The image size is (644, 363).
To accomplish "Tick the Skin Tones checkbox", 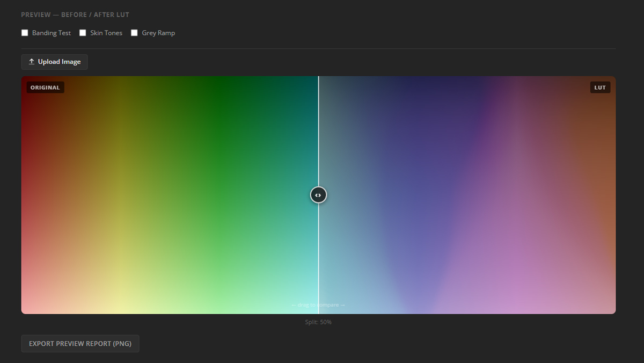I will coord(83,33).
